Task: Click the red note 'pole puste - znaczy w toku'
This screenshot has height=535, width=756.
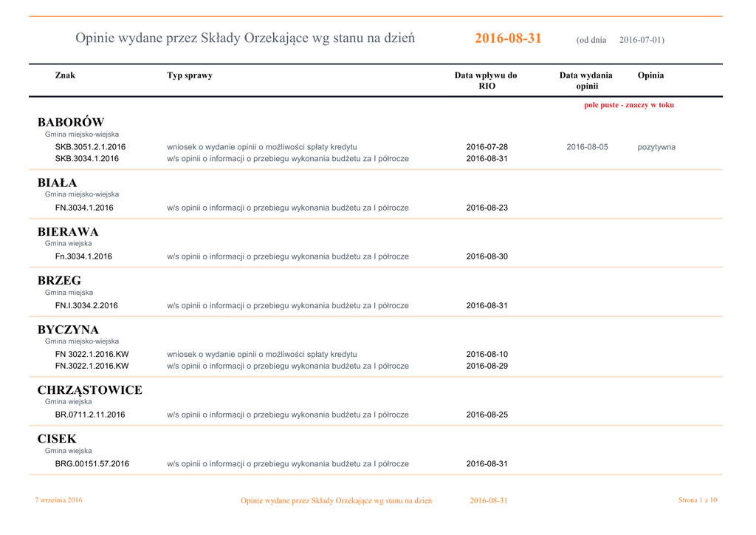Action: pos(628,105)
